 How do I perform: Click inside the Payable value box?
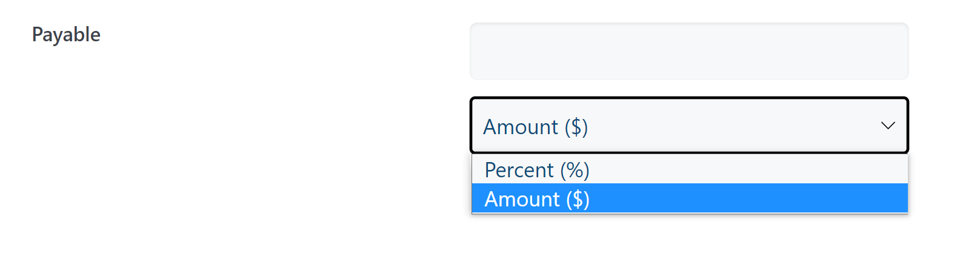[689, 52]
